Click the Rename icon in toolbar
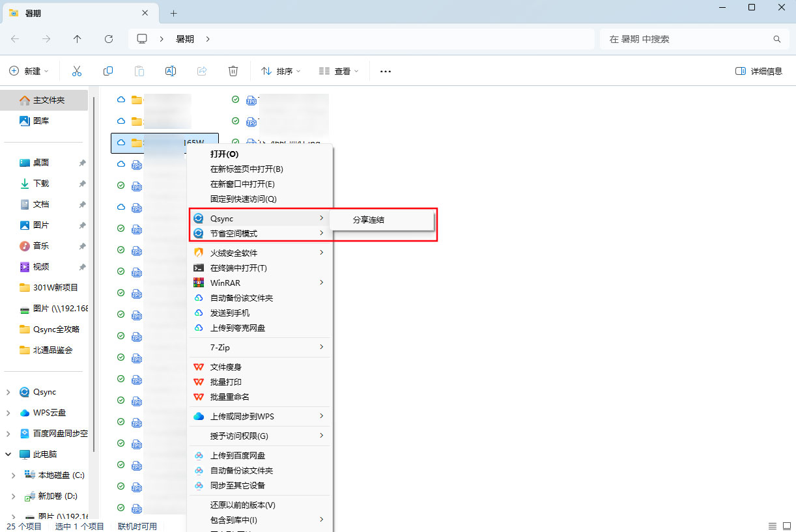 (x=171, y=71)
